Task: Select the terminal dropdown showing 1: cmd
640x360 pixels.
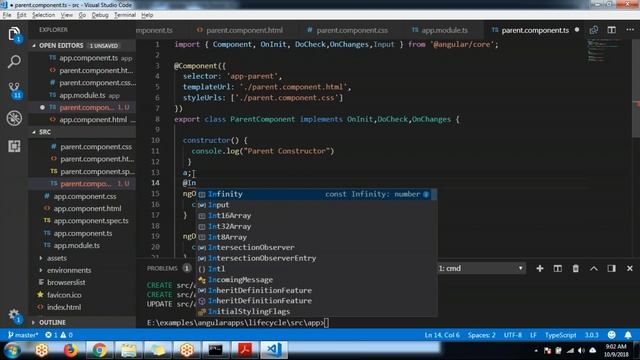Action: tap(481, 268)
